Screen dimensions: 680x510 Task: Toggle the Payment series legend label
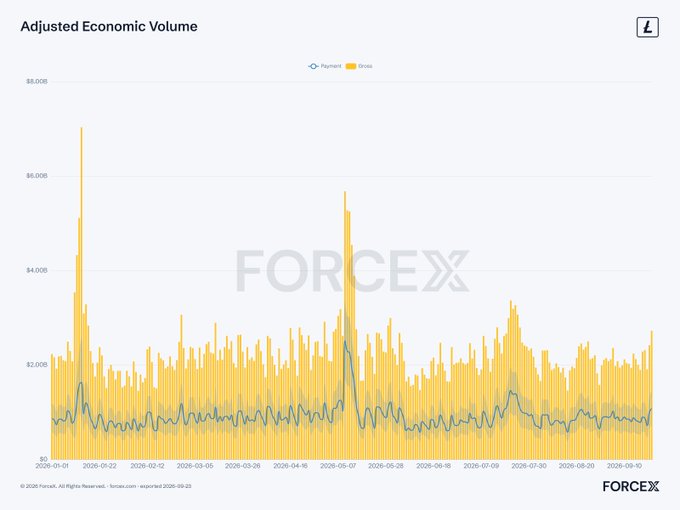click(x=331, y=66)
